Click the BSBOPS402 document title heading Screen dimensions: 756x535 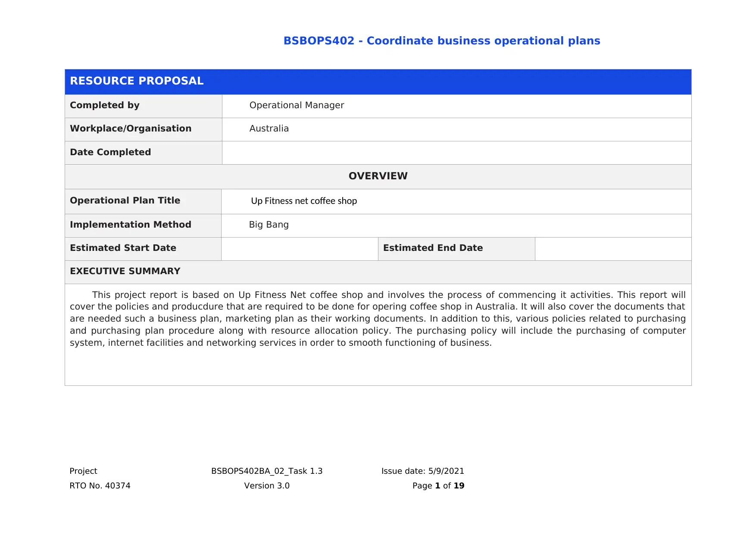(x=441, y=41)
